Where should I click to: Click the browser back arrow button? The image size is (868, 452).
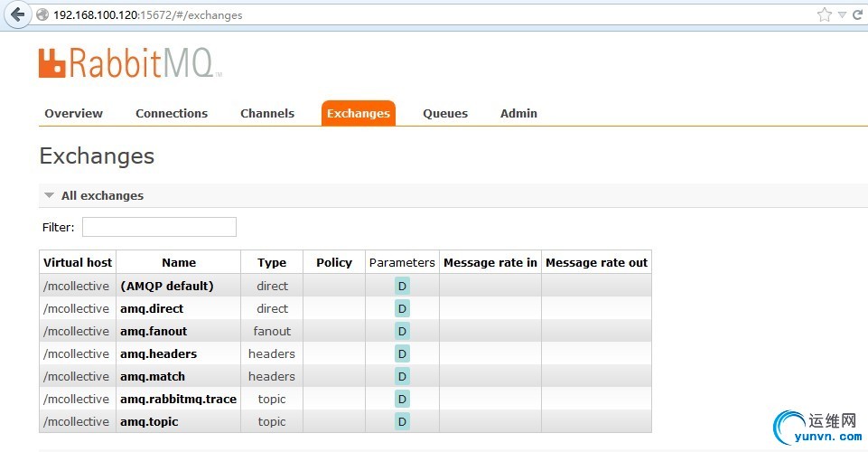[x=18, y=14]
